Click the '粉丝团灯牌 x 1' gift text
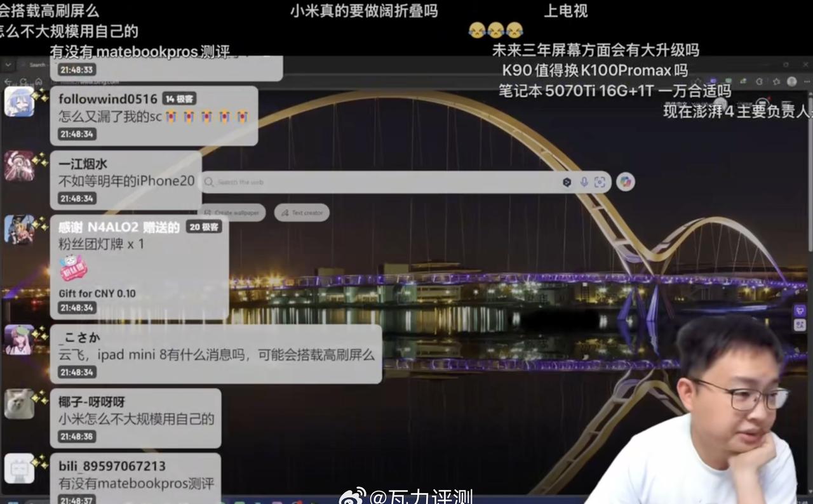This screenshot has width=813, height=504. point(102,244)
